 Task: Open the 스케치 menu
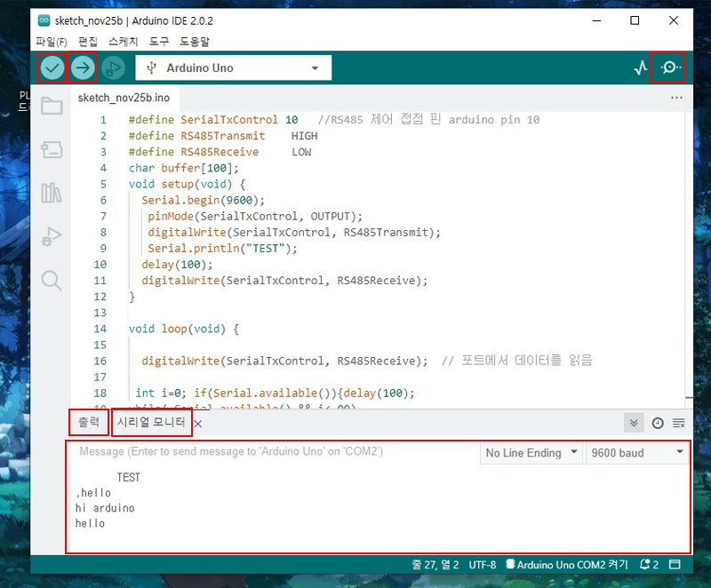(124, 42)
